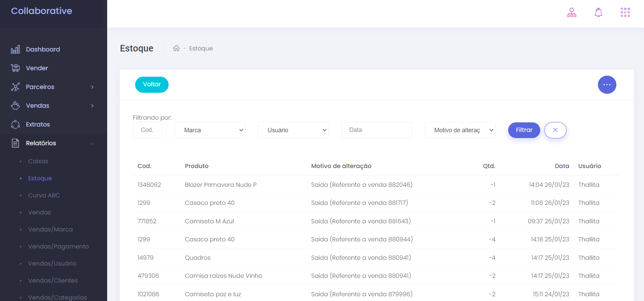Select Vendas/Clientes report
The height and width of the screenshot is (301, 644).
click(53, 281)
